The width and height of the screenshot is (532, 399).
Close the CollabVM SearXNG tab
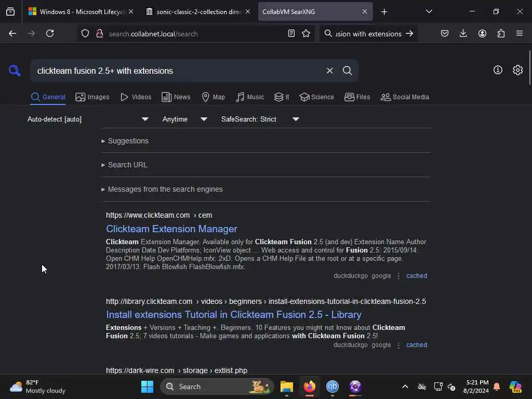pyautogui.click(x=364, y=11)
